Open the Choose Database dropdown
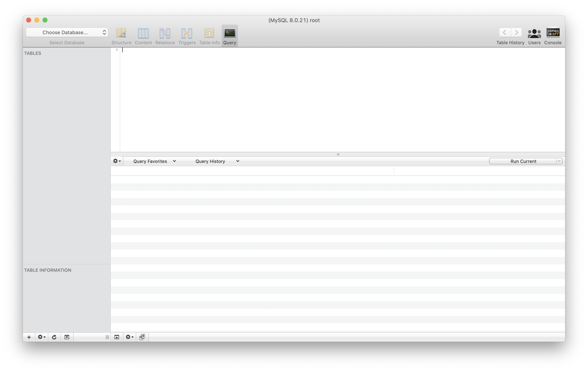Viewport: 588px width, 372px height. (67, 33)
